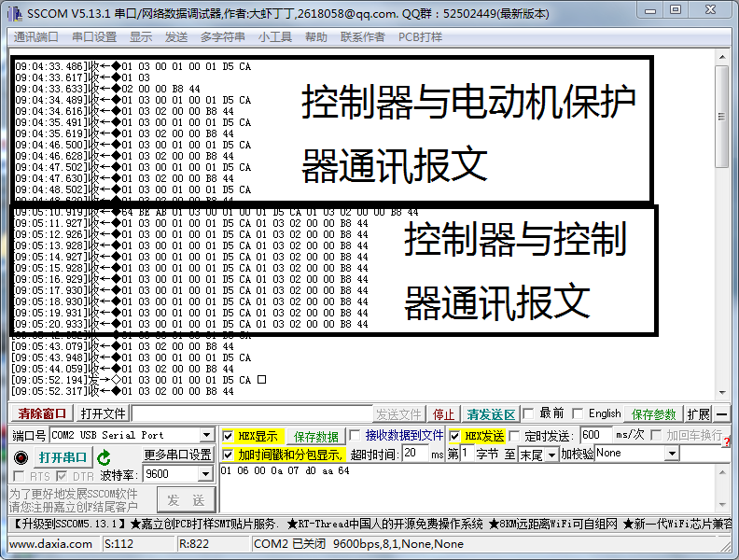
Task: Click the receive log scroll down arrow
Action: pos(721,392)
